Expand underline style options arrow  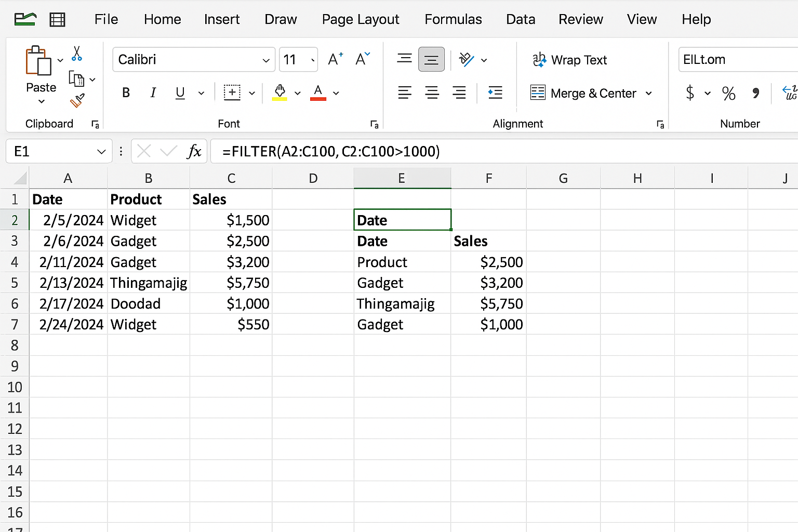coord(201,94)
